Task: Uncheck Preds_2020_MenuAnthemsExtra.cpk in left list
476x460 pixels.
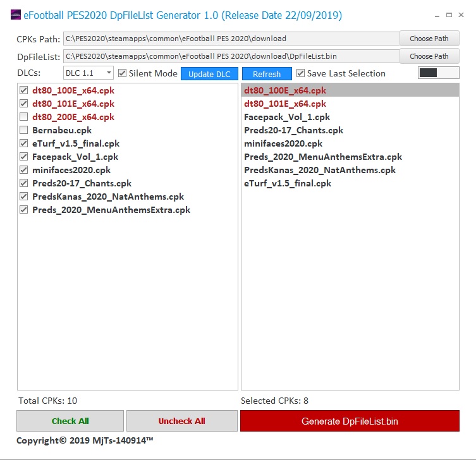Action: point(23,210)
